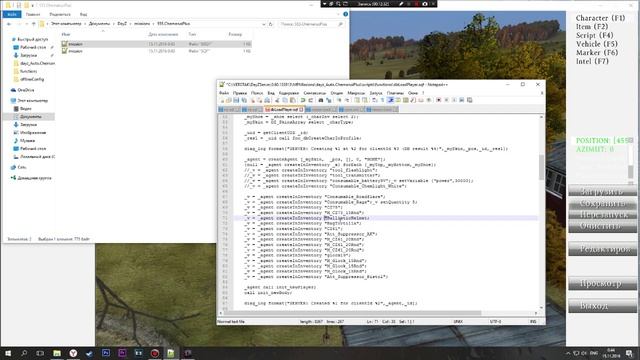Click the blue Файл tab in Explorer
Viewport: 640px width, 360px height.
click(12, 14)
